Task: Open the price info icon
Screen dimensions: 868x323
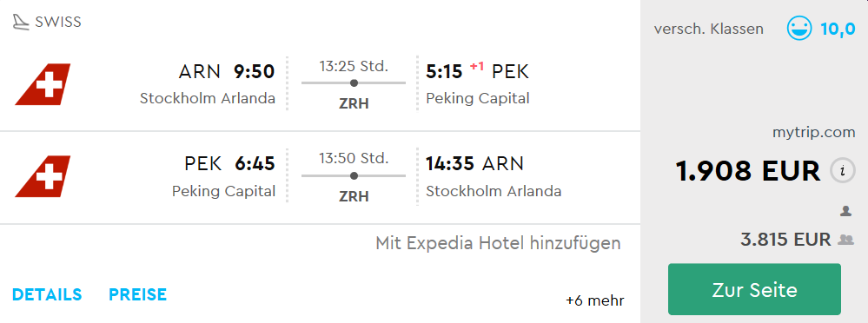Action: pyautogui.click(x=843, y=171)
